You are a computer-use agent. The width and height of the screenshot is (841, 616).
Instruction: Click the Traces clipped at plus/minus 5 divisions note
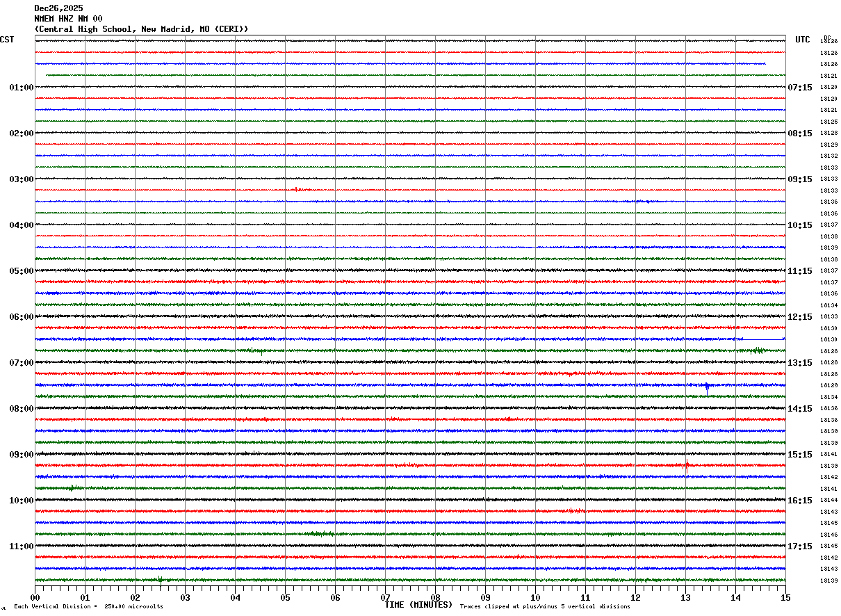pyautogui.click(x=545, y=607)
